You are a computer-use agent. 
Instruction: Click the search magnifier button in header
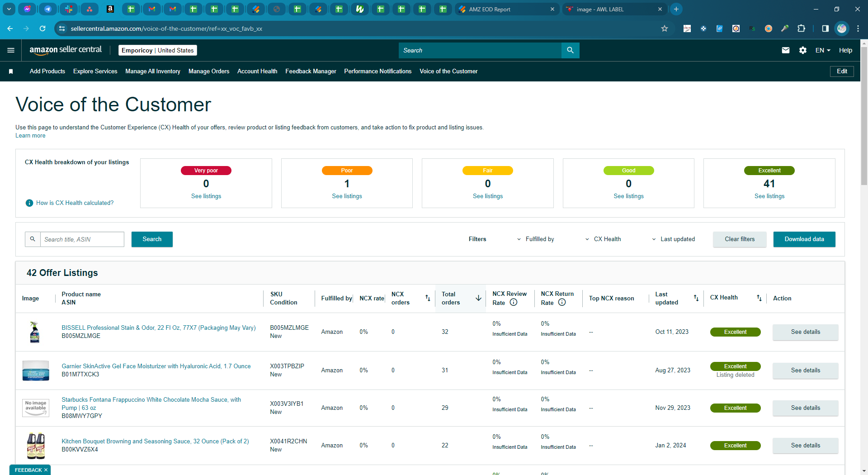[570, 50]
